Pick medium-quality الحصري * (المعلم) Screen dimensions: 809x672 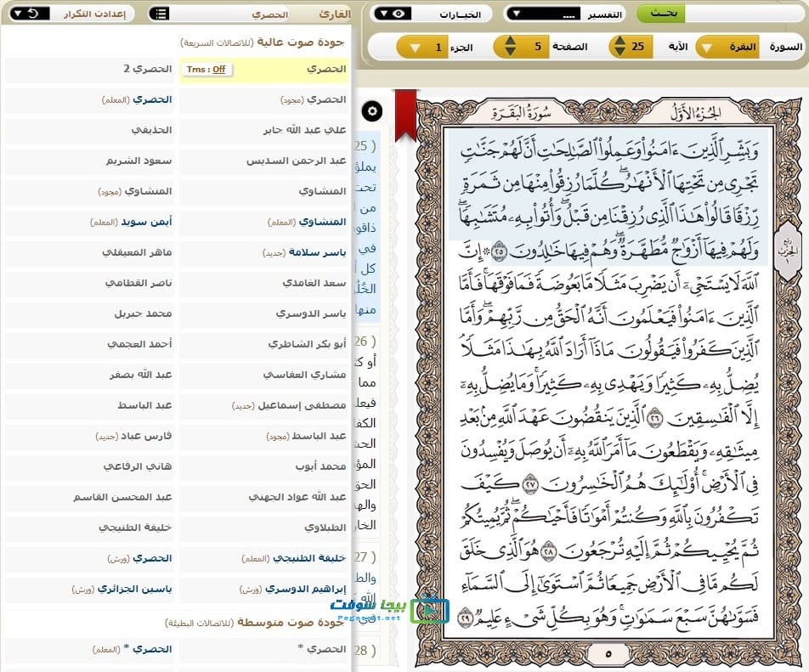click(x=88, y=649)
